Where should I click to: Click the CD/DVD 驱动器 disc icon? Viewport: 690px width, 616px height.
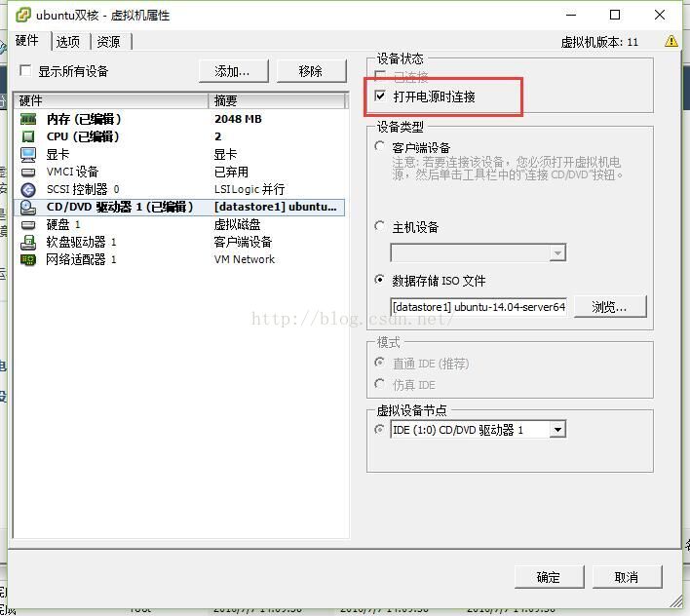28,207
